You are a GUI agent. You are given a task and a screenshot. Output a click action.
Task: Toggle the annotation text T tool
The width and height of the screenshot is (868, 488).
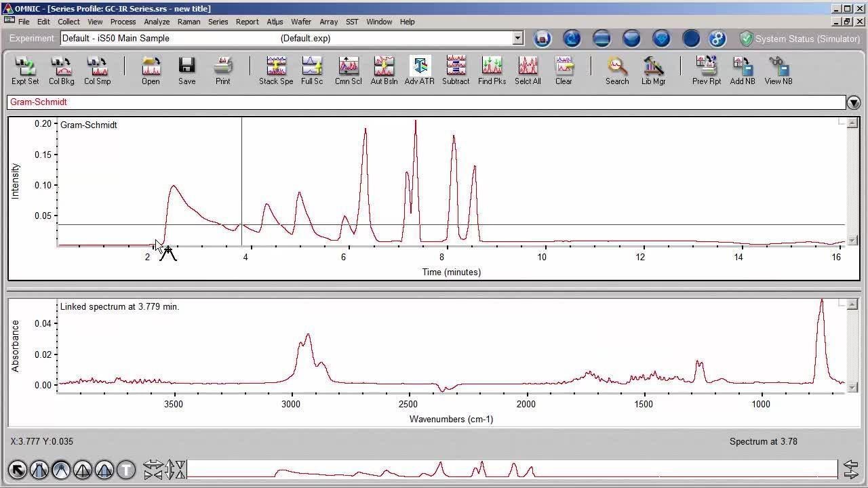click(126, 469)
